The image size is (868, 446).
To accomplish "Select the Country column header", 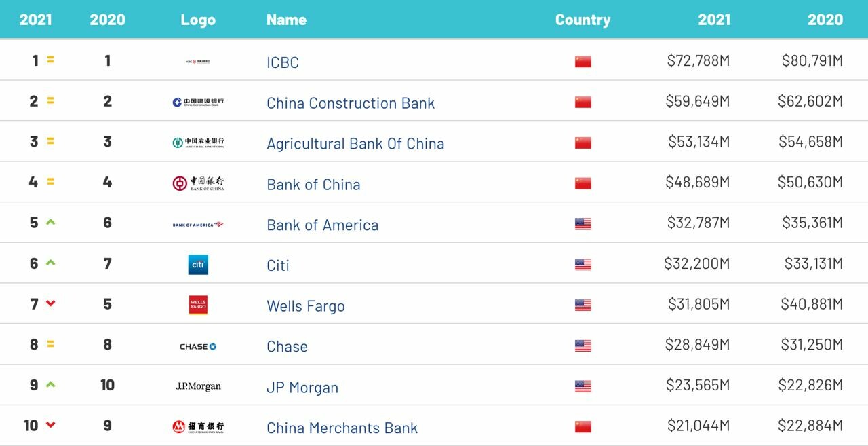I will pyautogui.click(x=583, y=20).
